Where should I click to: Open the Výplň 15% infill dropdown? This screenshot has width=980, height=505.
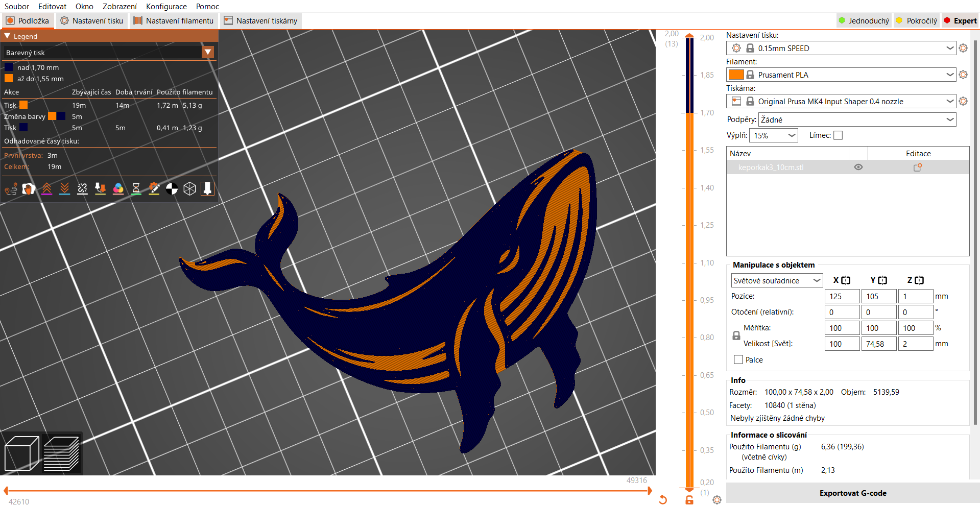773,135
